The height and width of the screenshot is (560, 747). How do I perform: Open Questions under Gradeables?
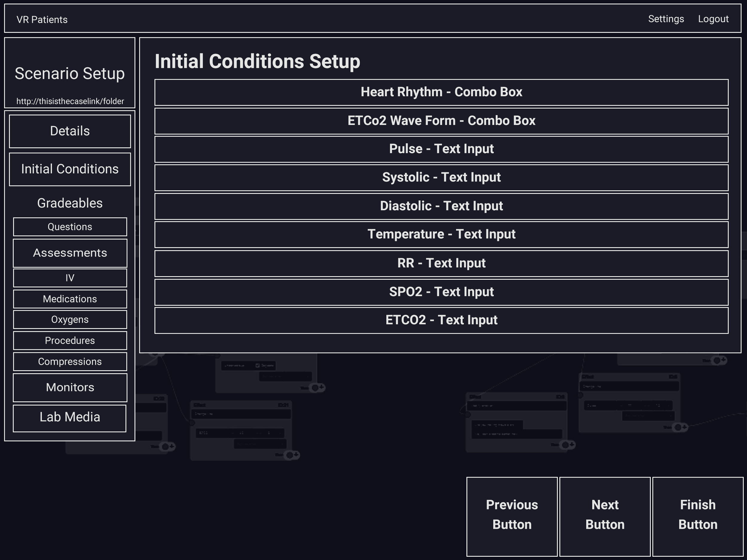tap(70, 227)
